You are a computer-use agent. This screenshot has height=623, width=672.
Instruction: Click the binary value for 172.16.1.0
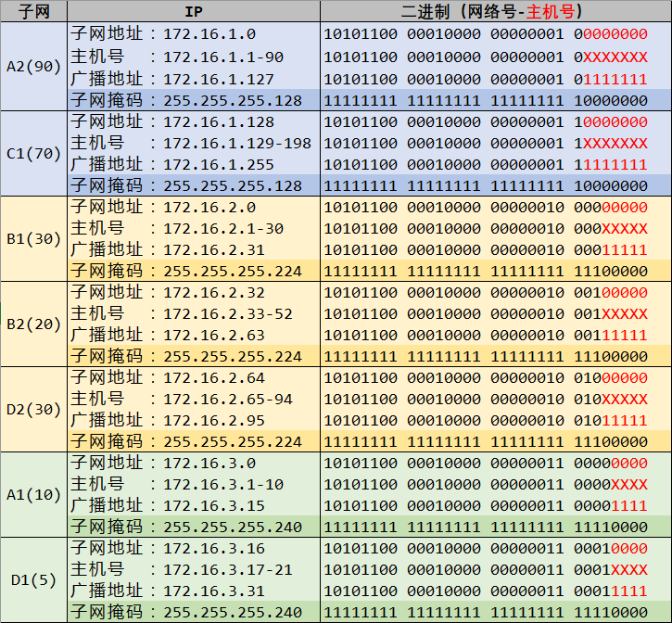click(486, 34)
